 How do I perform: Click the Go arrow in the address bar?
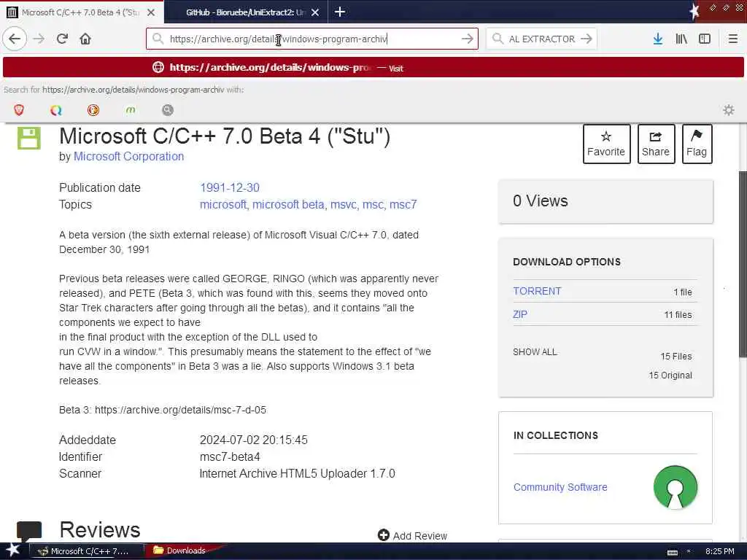click(468, 39)
